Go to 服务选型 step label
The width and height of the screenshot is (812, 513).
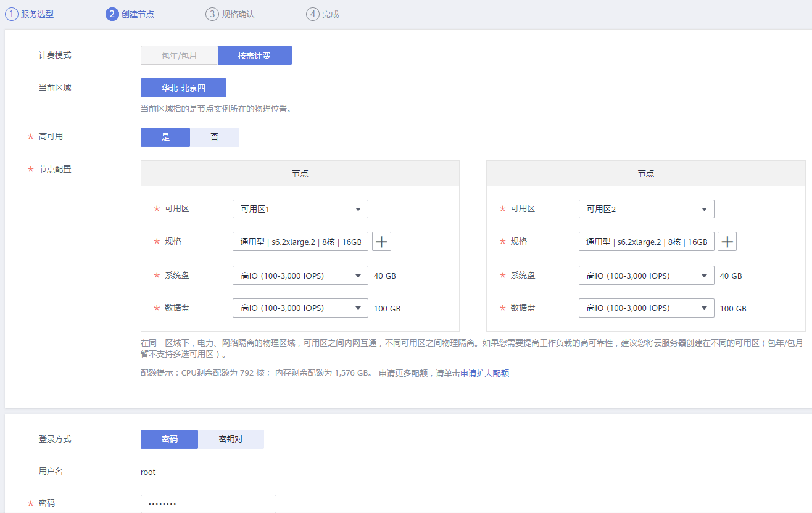click(37, 14)
